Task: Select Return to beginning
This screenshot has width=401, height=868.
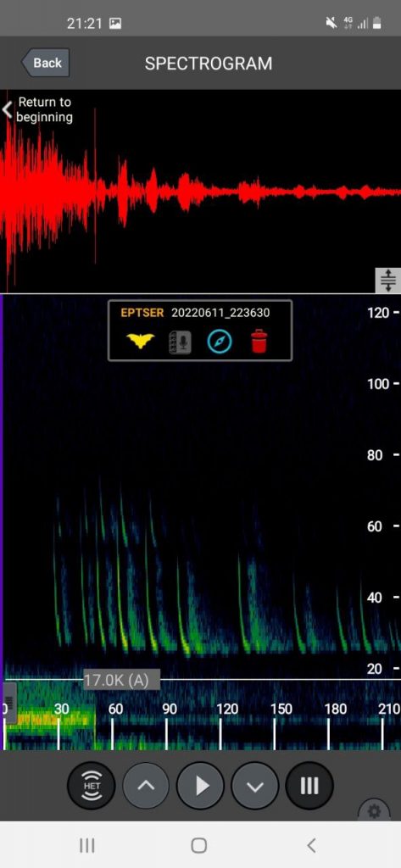Action: 39,109
